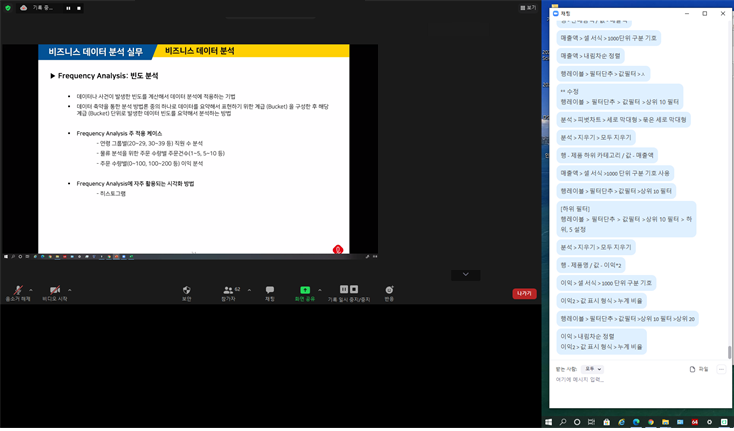734x431 pixels.
Task: Click the Chat icon in meeting toolbar
Action: click(x=270, y=291)
